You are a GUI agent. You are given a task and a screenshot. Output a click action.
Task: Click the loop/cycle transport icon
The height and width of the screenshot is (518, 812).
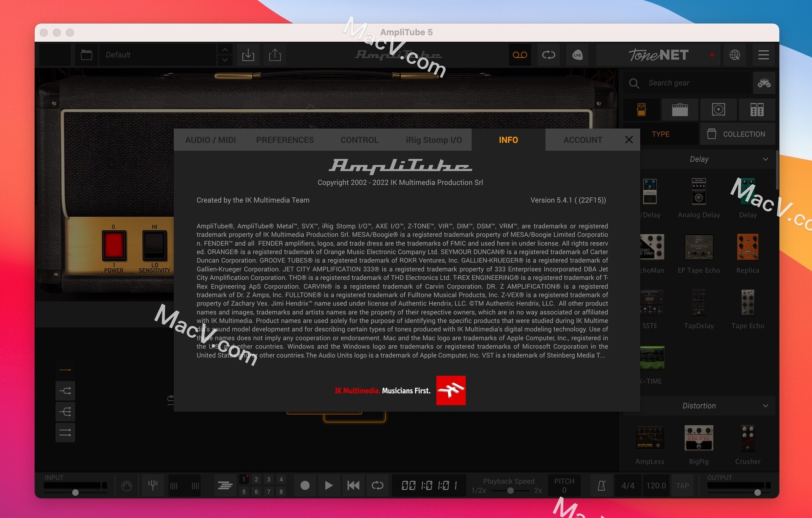(x=378, y=484)
